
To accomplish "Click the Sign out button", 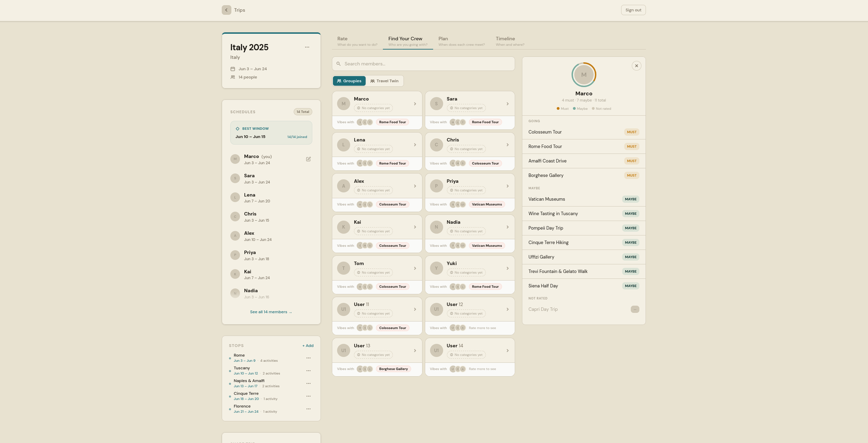I will point(633,10).
